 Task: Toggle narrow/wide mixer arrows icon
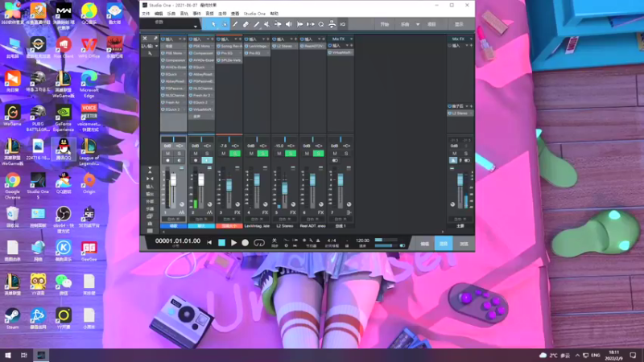(150, 179)
